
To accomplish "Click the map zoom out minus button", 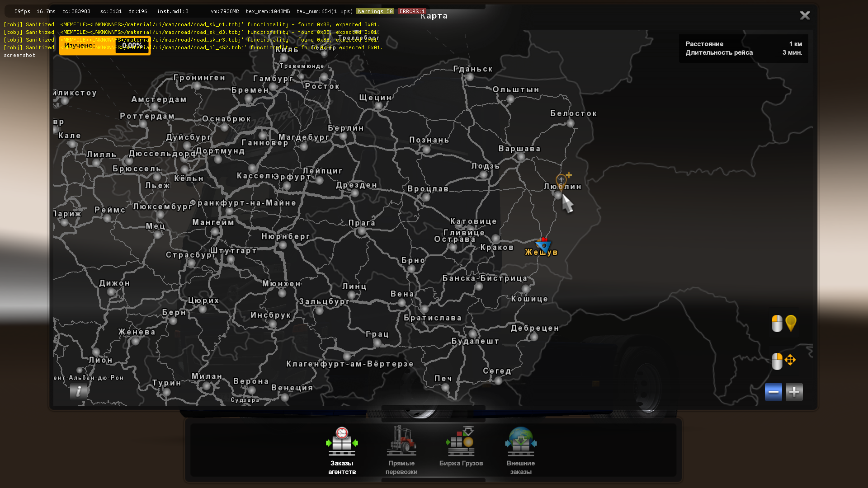I will [773, 392].
